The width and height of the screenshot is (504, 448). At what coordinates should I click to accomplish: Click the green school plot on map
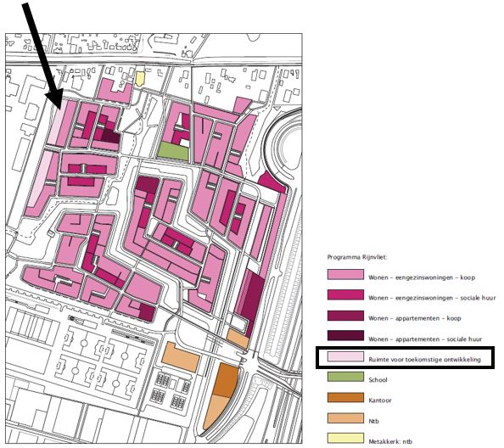(173, 151)
